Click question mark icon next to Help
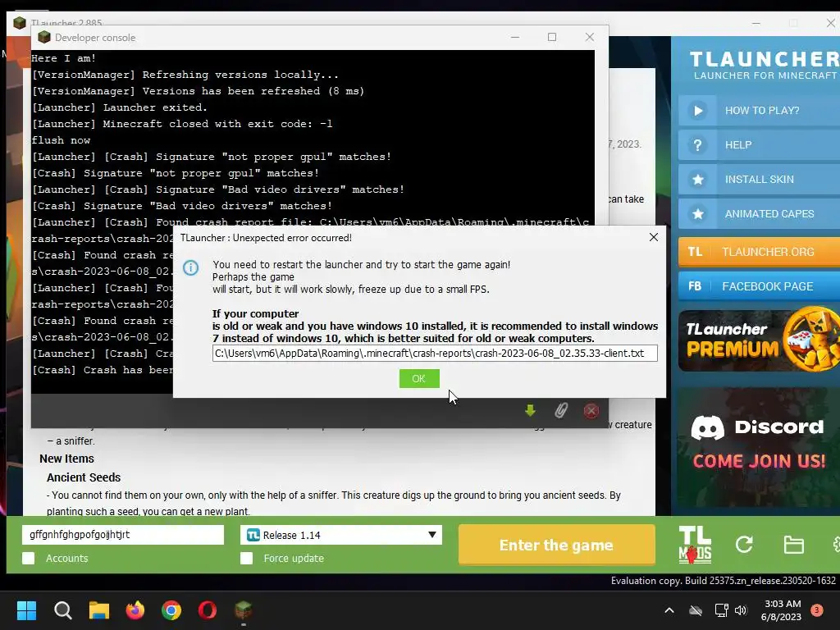Image resolution: width=840 pixels, height=630 pixels. click(697, 144)
